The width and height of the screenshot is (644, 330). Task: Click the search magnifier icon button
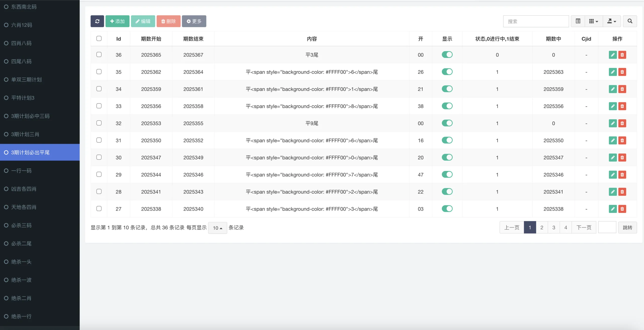tap(630, 21)
